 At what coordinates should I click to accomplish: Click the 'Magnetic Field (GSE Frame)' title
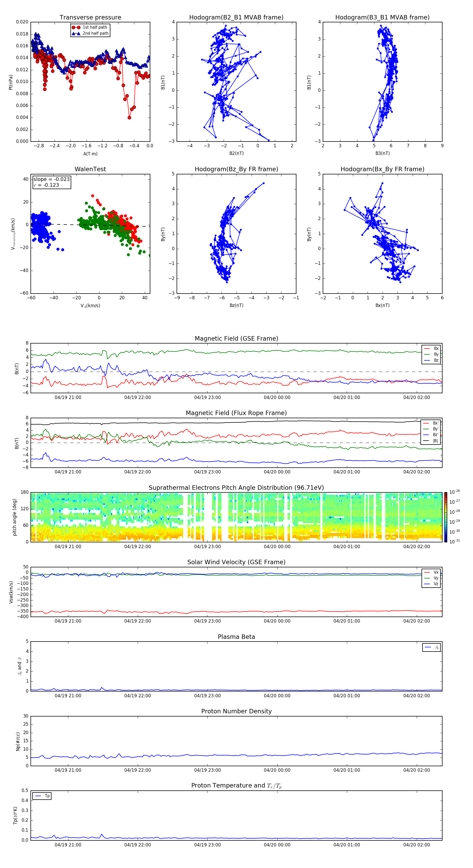(236, 339)
